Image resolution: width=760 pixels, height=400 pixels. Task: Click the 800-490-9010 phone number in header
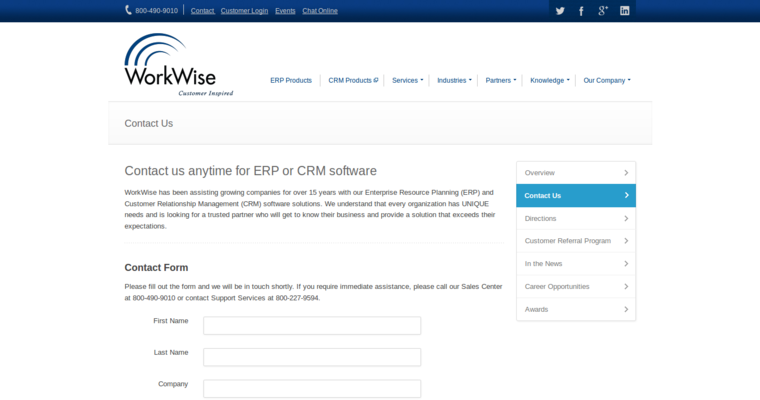click(x=157, y=11)
